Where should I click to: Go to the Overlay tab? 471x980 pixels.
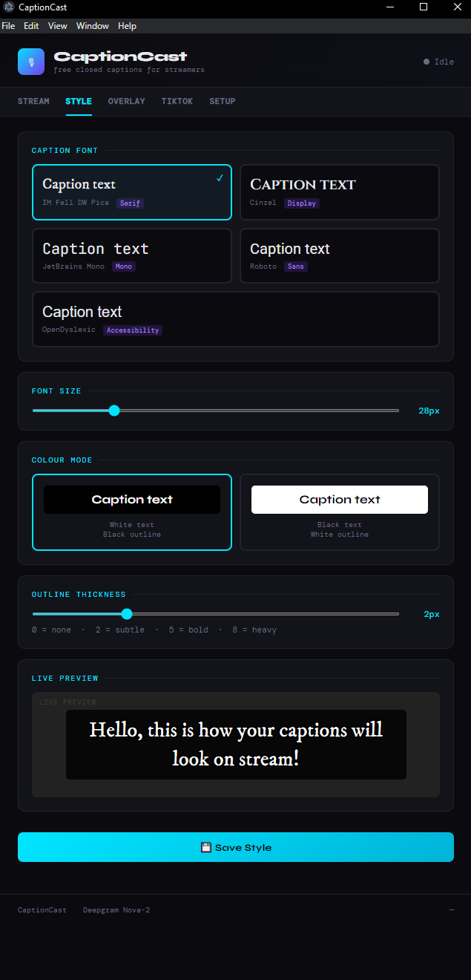(126, 101)
